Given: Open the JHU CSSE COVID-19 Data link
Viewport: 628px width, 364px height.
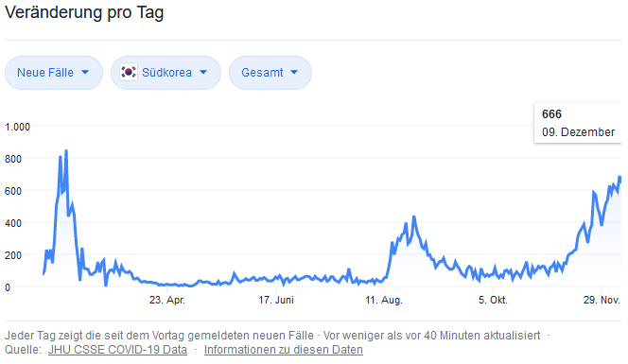Looking at the screenshot, I should [117, 350].
